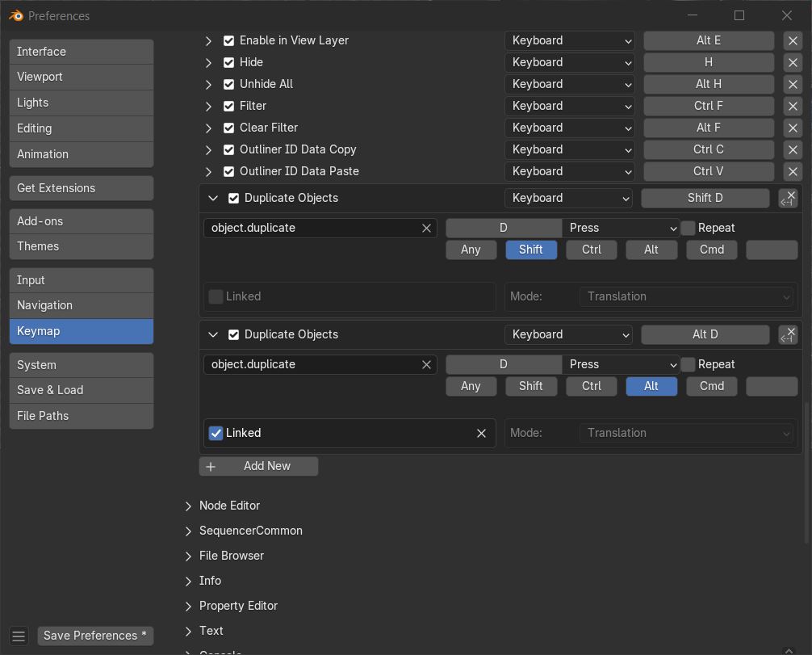Image resolution: width=812 pixels, height=655 pixels.
Task: Uncheck the enabled Linked option
Action: (x=216, y=433)
